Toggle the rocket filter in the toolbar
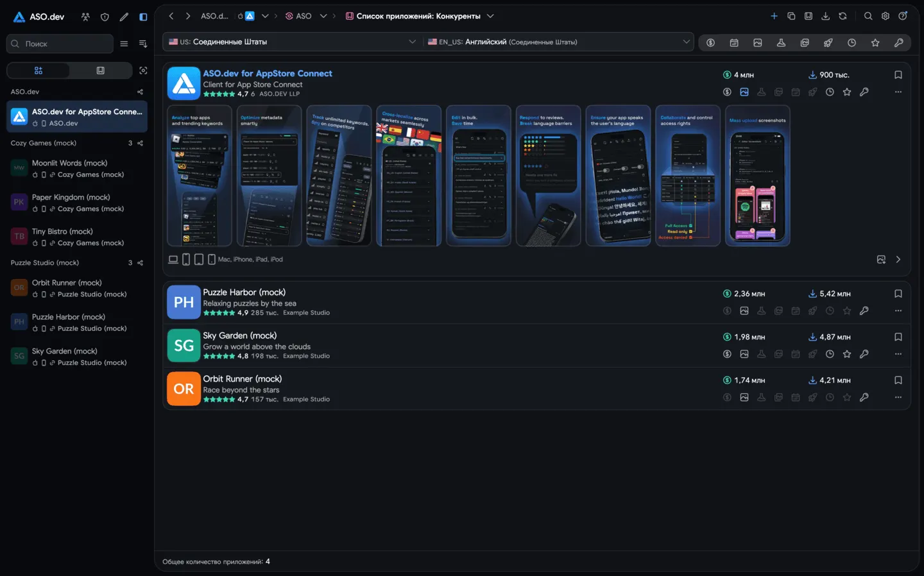924x576 pixels. point(828,42)
